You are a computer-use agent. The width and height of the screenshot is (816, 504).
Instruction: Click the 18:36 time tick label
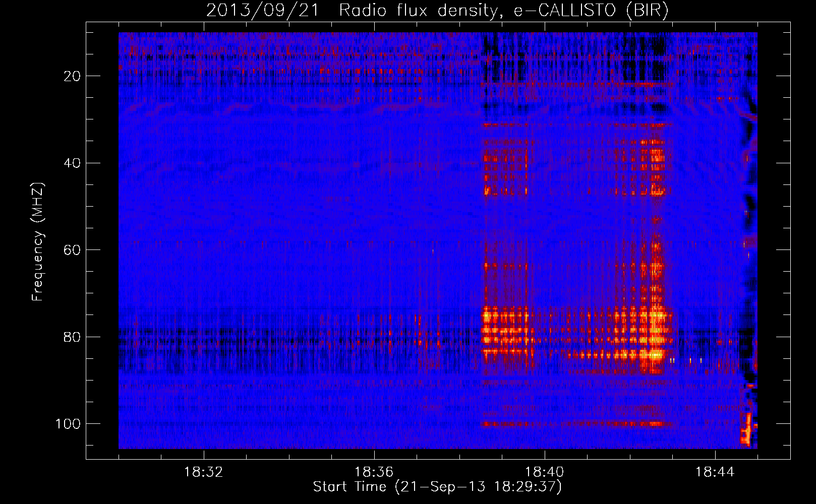tap(374, 472)
